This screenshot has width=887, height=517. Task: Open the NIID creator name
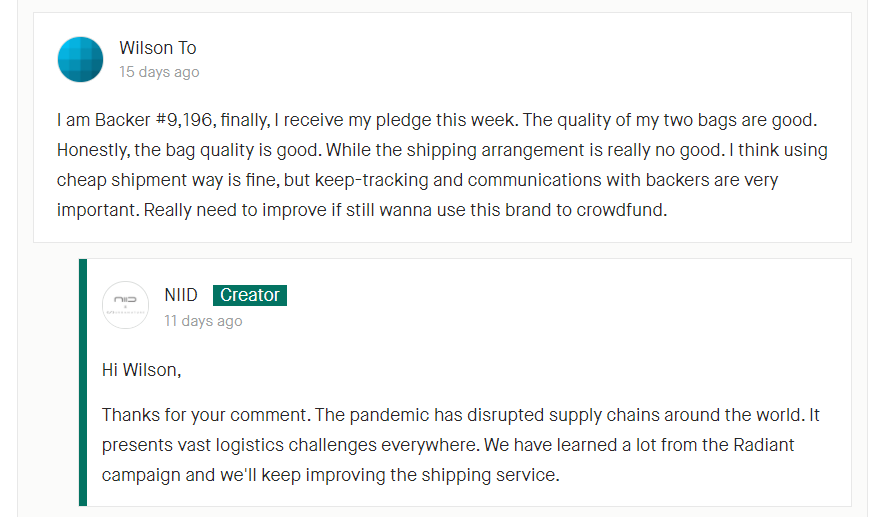(181, 295)
